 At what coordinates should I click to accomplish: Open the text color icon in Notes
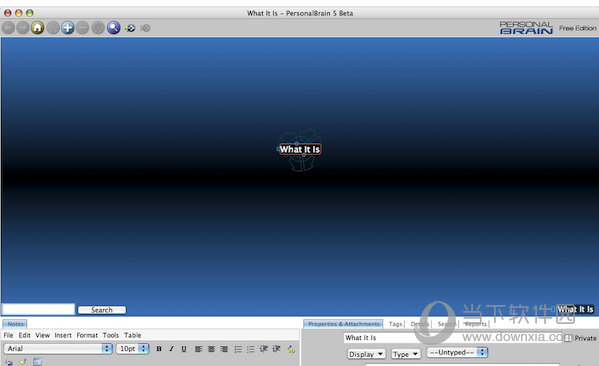[291, 349]
